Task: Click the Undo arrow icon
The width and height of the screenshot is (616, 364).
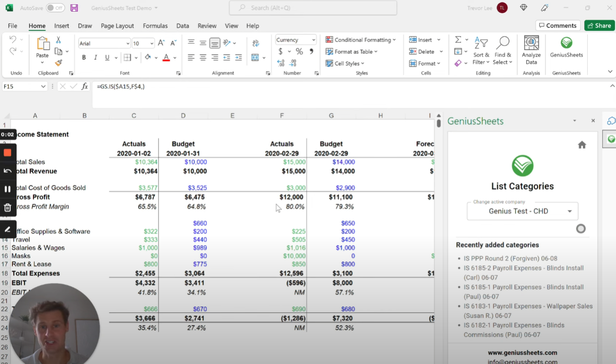Action: click(x=13, y=39)
